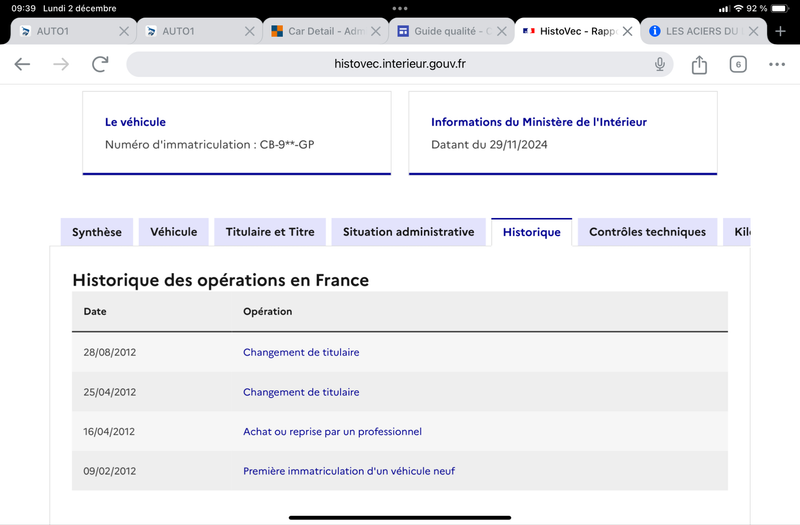
Task: Click the Opération column header
Action: (267, 311)
